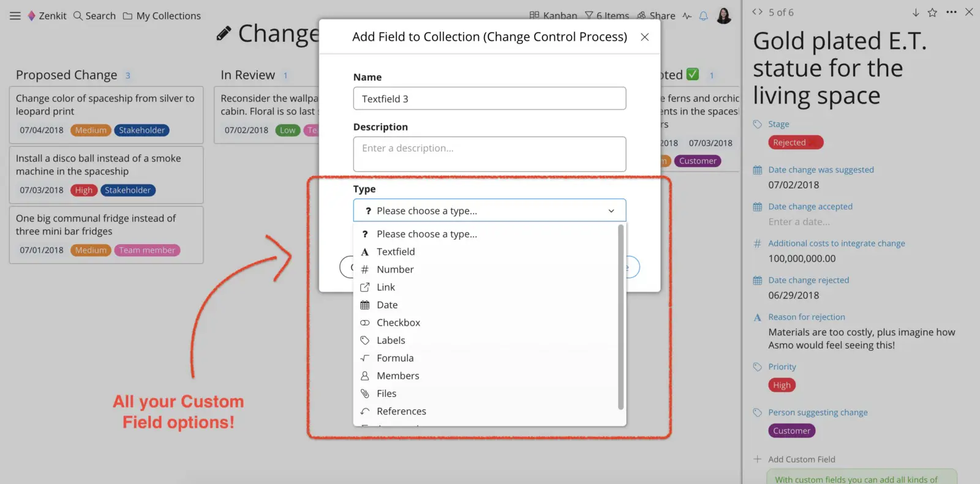Click Team member label on fridge card
Image resolution: width=980 pixels, height=484 pixels.
tap(147, 250)
